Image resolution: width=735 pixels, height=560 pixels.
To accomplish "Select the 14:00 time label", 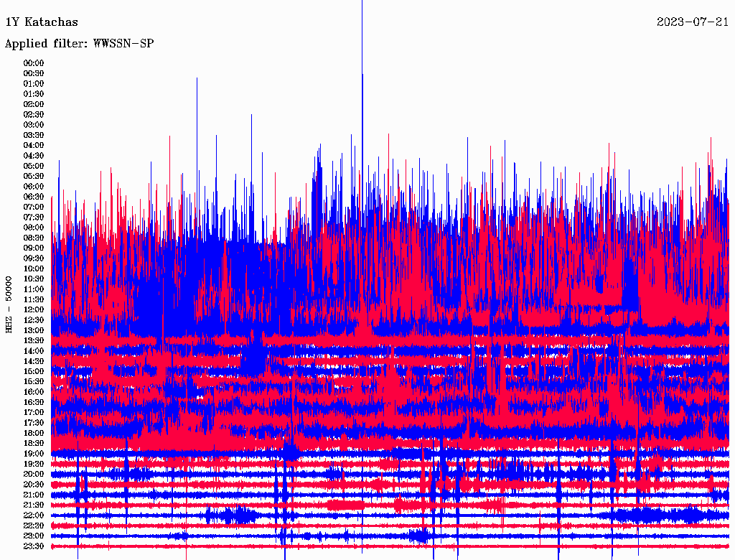I will tap(34, 351).
